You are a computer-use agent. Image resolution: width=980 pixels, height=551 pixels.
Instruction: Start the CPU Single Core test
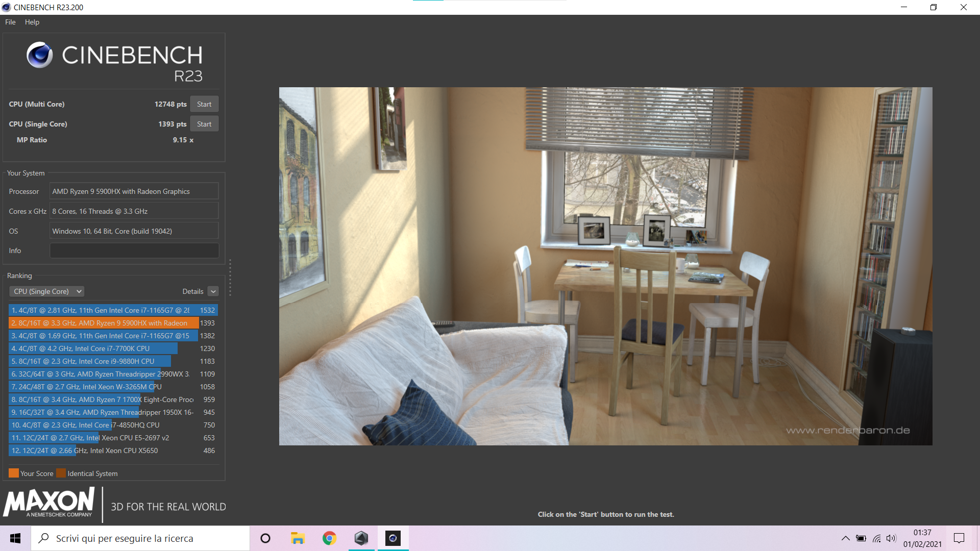tap(204, 124)
